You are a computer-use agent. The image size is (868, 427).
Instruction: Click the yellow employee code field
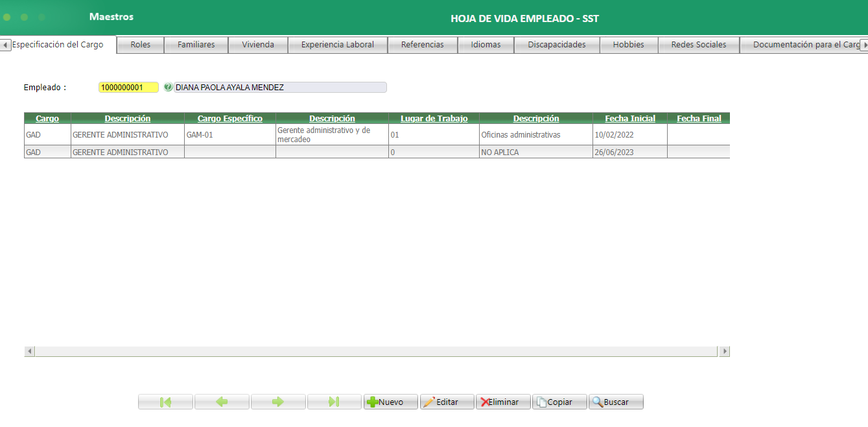pos(128,87)
